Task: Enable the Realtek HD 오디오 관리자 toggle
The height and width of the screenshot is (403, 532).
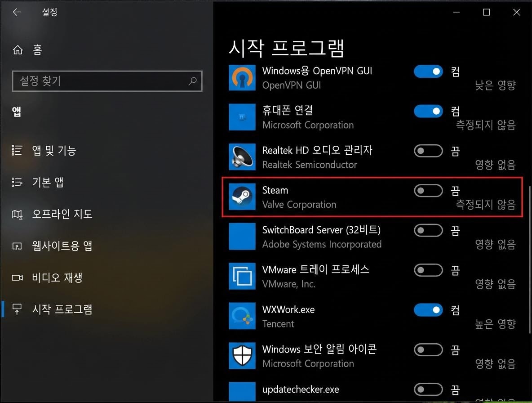Action: pyautogui.click(x=428, y=151)
